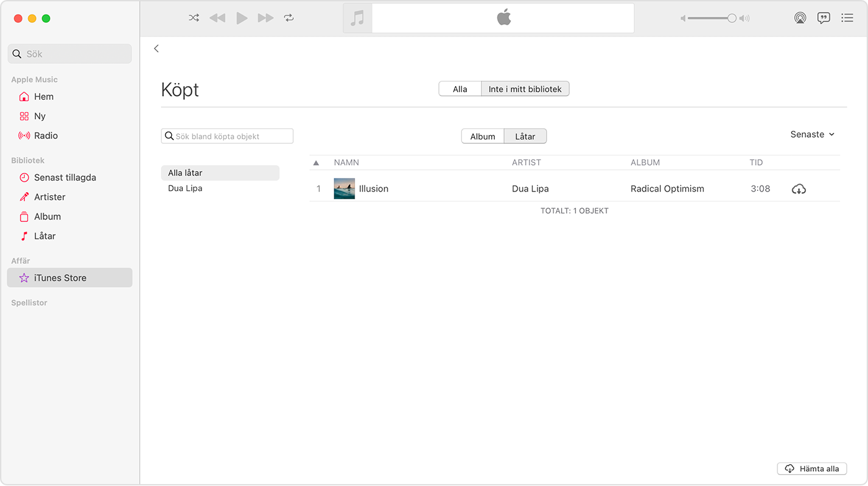
Task: Click the Radical Optimism album cell
Action: pos(667,189)
